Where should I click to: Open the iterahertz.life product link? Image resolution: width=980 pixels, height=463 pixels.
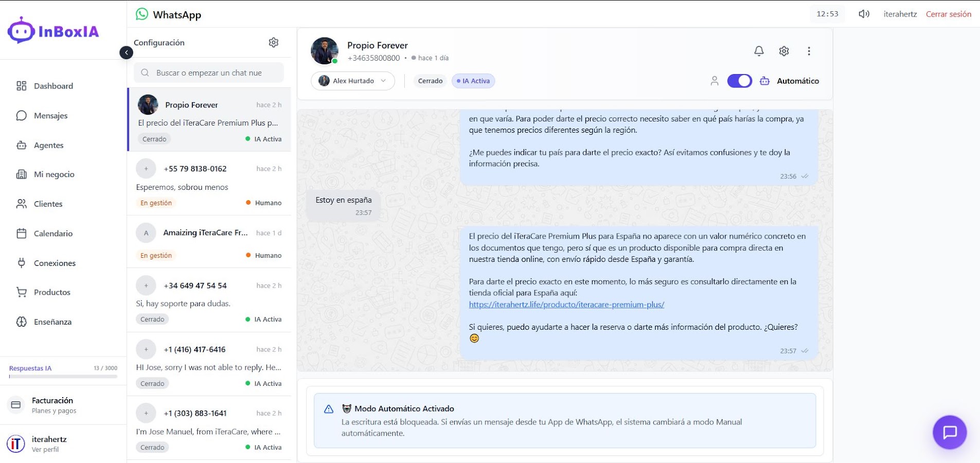(566, 305)
